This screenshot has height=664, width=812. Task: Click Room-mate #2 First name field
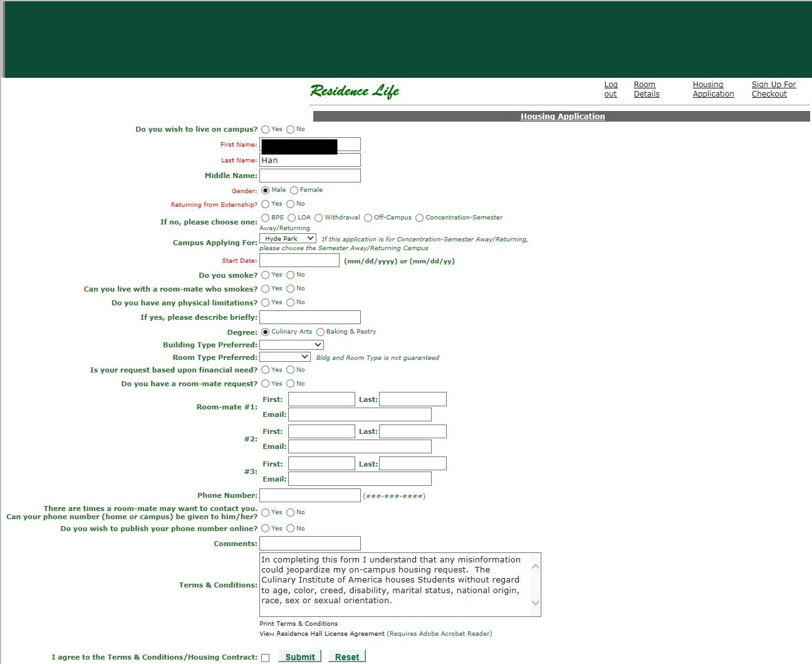pyautogui.click(x=321, y=431)
